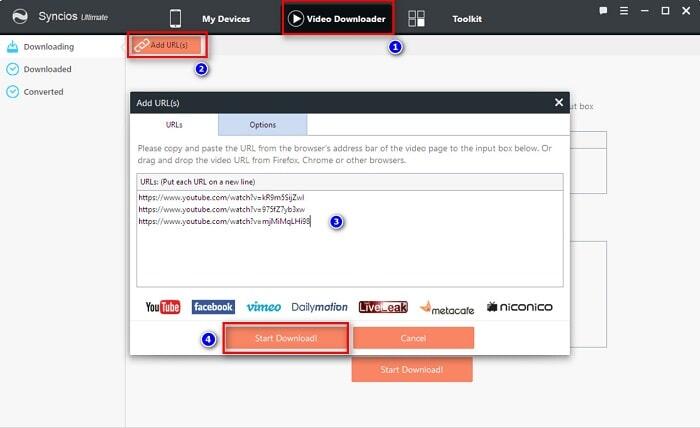Click the niconico logo in dialog
700x428 pixels.
click(x=519, y=307)
